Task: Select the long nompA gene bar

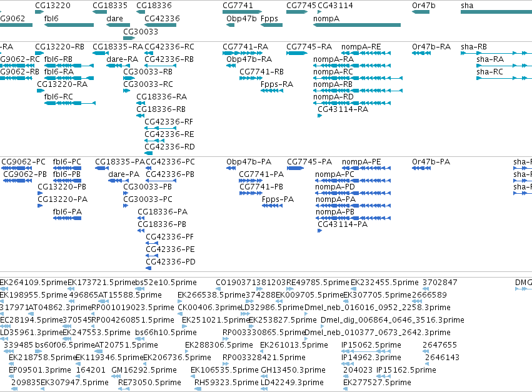Action: pyautogui.click(x=357, y=25)
